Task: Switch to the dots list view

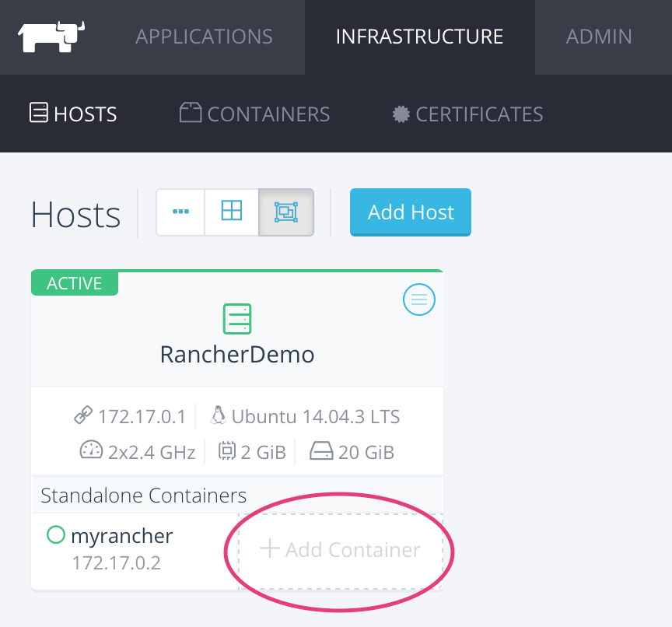Action: coord(180,212)
